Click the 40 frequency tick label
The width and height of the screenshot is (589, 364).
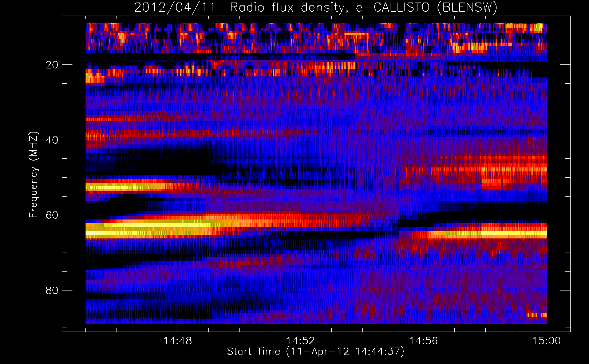point(52,140)
